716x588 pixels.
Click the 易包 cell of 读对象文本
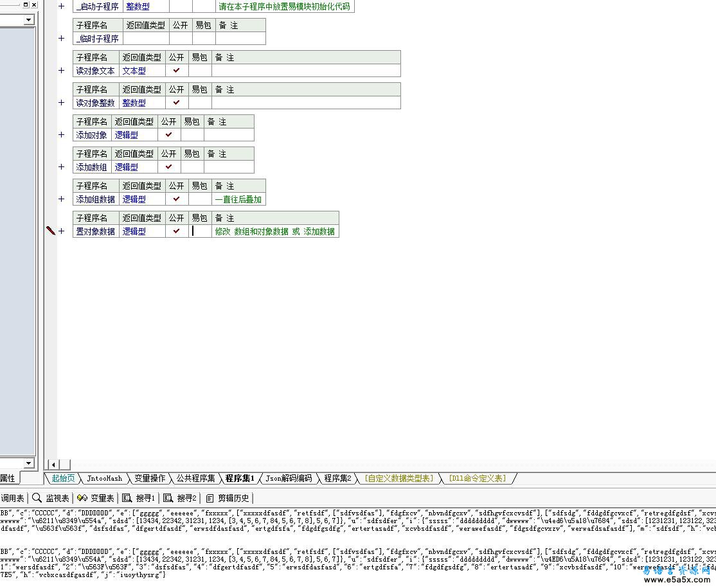(200, 70)
